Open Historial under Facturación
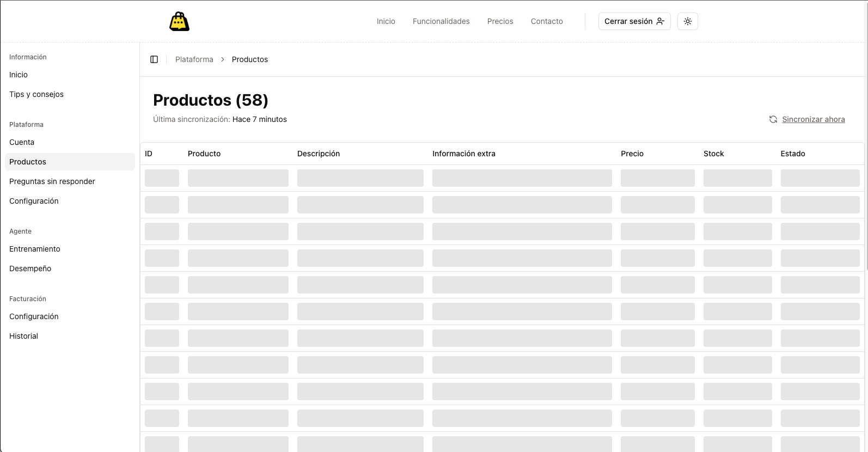The image size is (868, 452). (x=23, y=336)
